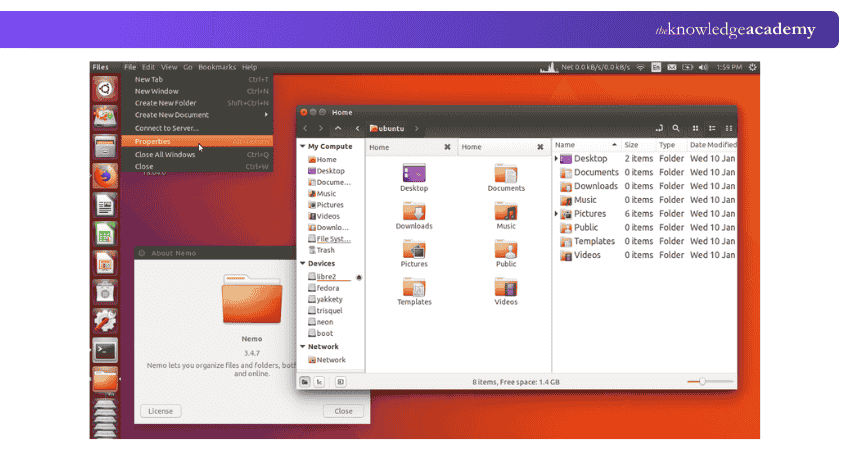Show the tree view using the bottom-left sidebar button
Screen dimensions: 850x450
click(x=320, y=381)
